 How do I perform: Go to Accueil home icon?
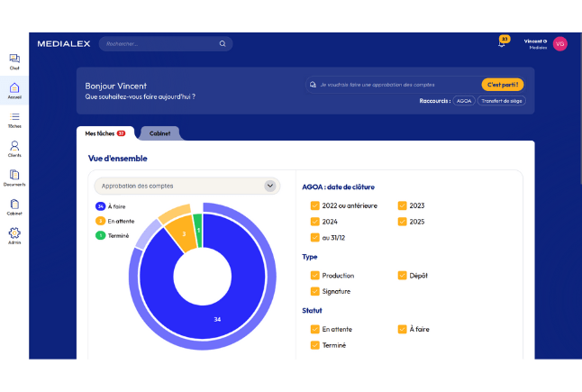[x=14, y=89]
